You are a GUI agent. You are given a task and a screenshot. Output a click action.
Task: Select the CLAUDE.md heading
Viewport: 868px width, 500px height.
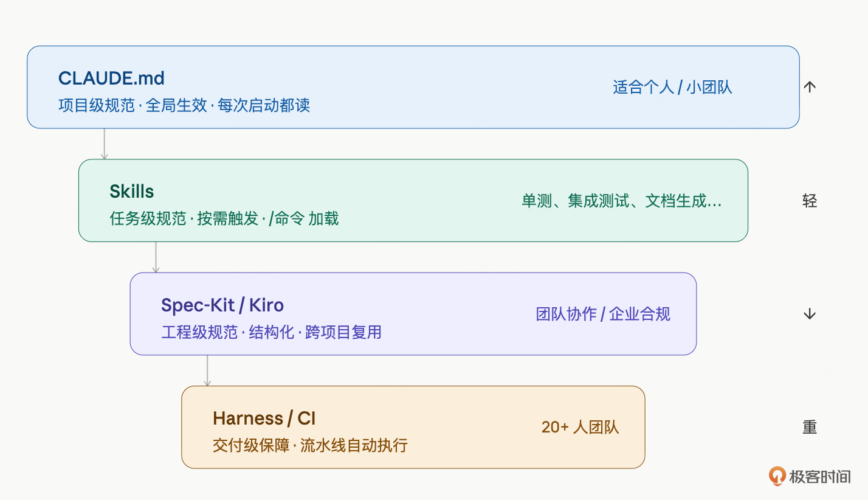111,78
